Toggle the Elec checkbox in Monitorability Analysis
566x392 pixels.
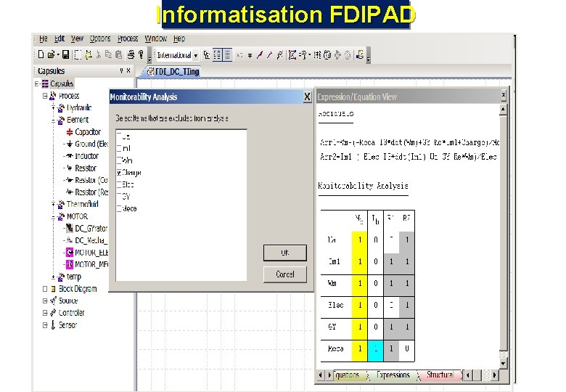coord(119,184)
